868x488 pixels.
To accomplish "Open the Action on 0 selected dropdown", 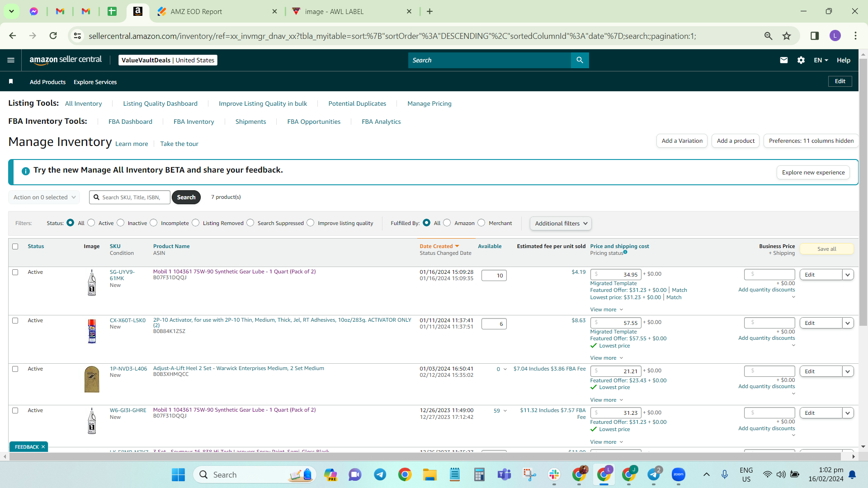I will coord(44,197).
